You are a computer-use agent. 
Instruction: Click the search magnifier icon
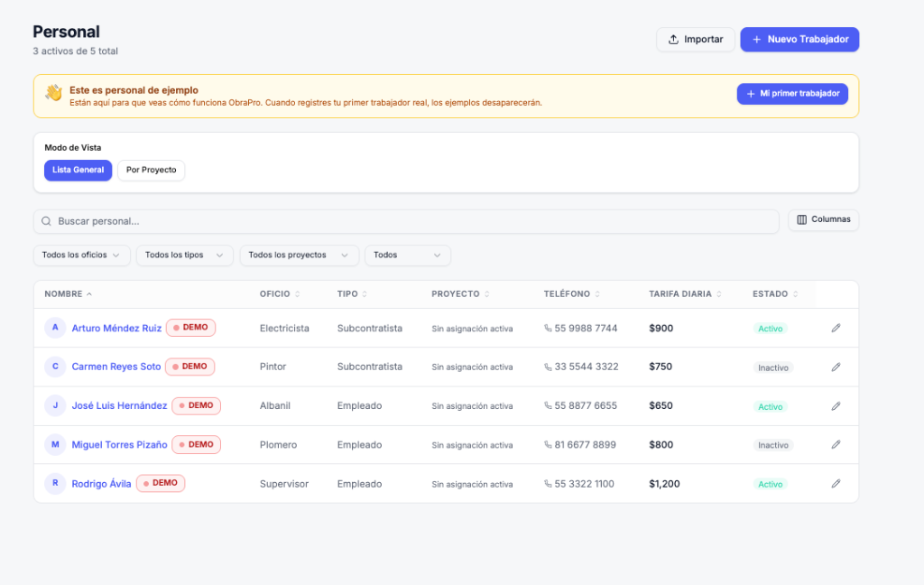pyautogui.click(x=46, y=221)
